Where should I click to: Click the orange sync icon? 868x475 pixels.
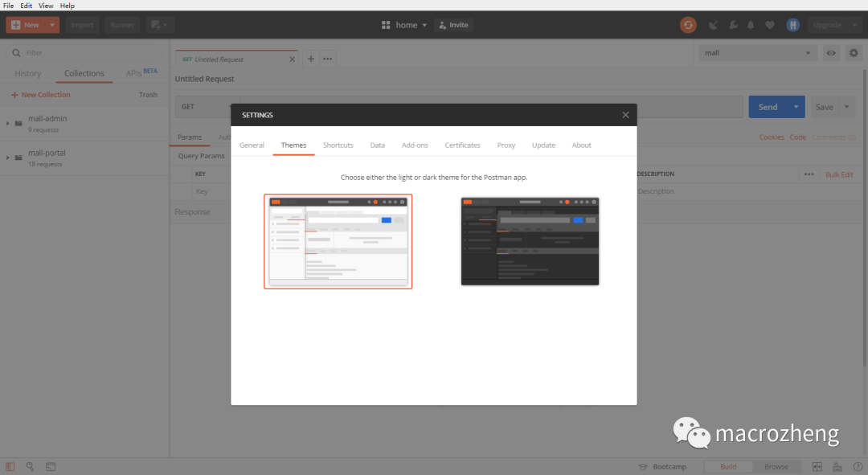click(x=688, y=25)
